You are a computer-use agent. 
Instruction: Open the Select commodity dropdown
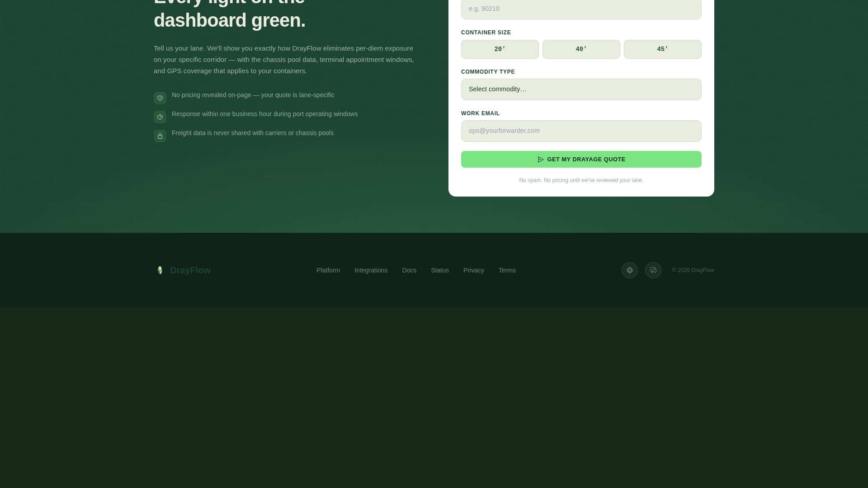581,89
